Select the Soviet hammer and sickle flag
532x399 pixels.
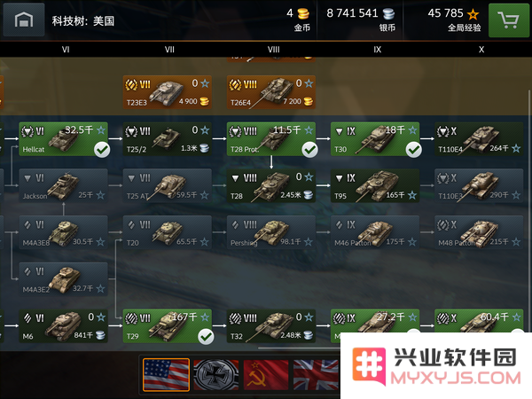coord(266,375)
